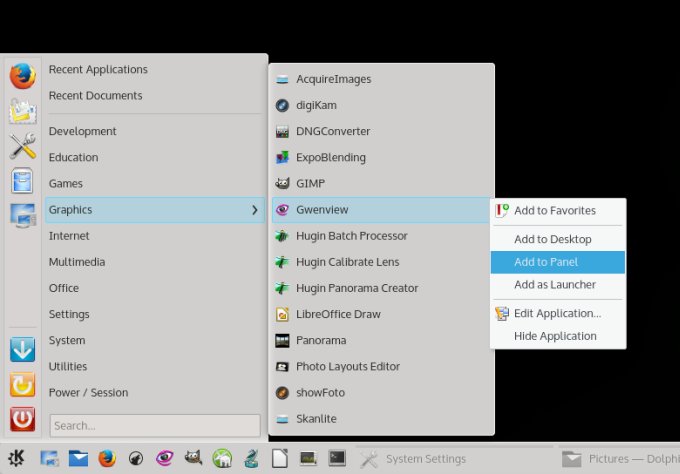Image resolution: width=680 pixels, height=474 pixels.
Task: Open DNGConverter entry
Action: tap(381, 131)
